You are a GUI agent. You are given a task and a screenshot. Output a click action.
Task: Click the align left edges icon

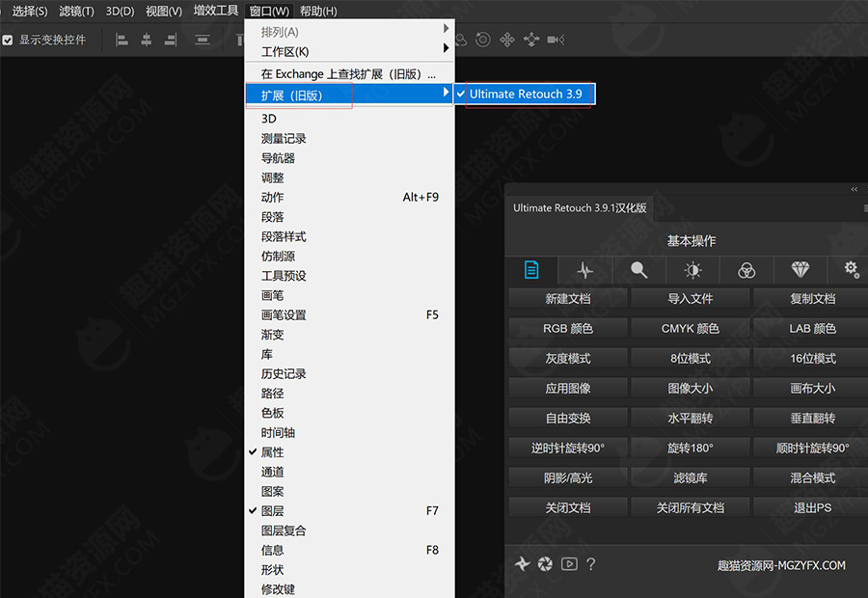pyautogui.click(x=122, y=40)
